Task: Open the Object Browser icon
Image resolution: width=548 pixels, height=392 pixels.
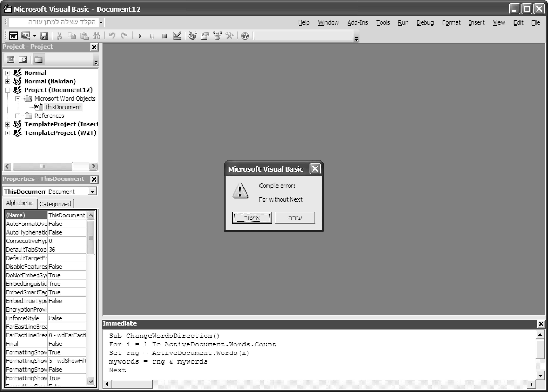Action: tap(217, 36)
